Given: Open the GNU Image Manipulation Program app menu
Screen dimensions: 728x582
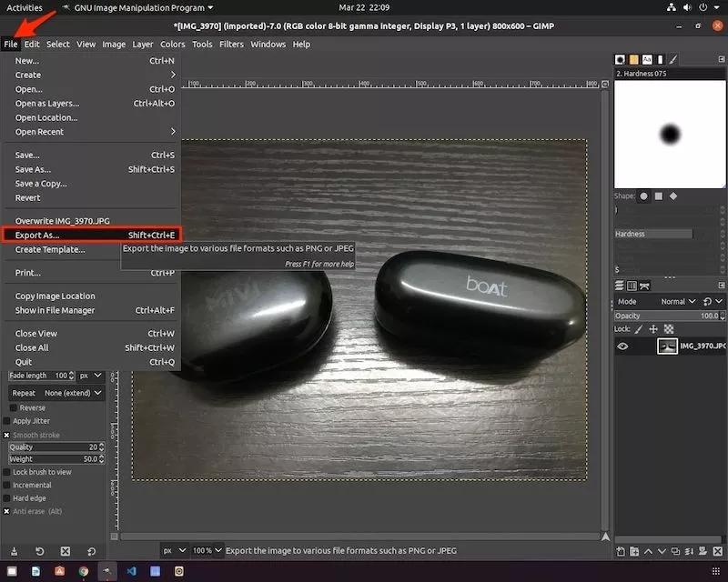Looking at the screenshot, I should (138, 8).
